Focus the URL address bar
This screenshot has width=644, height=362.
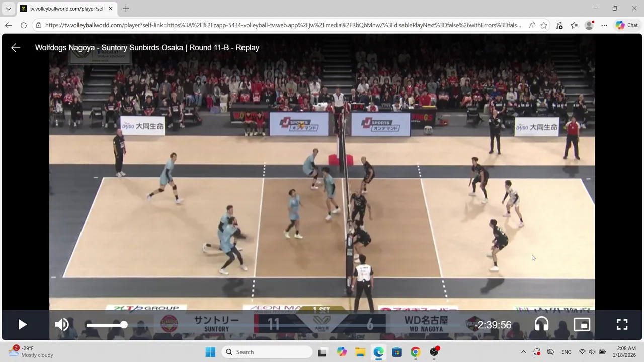(283, 25)
